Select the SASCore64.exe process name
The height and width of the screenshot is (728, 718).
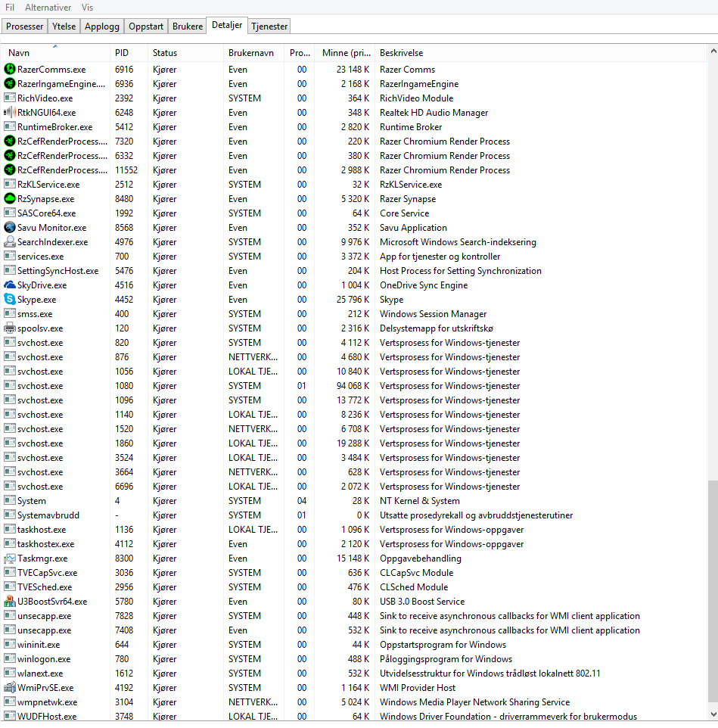(46, 213)
